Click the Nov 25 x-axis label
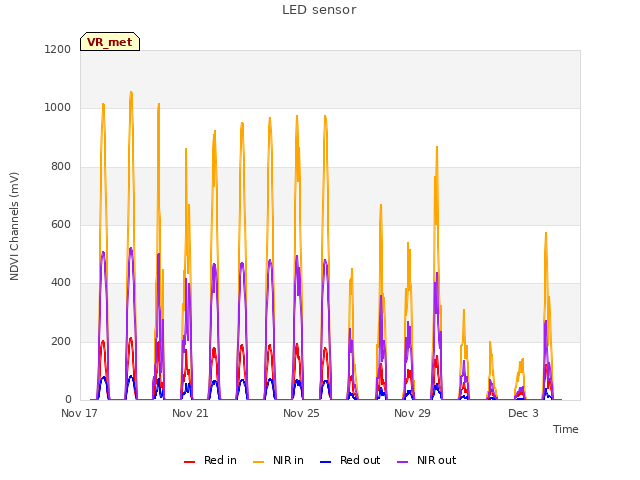 pos(301,413)
